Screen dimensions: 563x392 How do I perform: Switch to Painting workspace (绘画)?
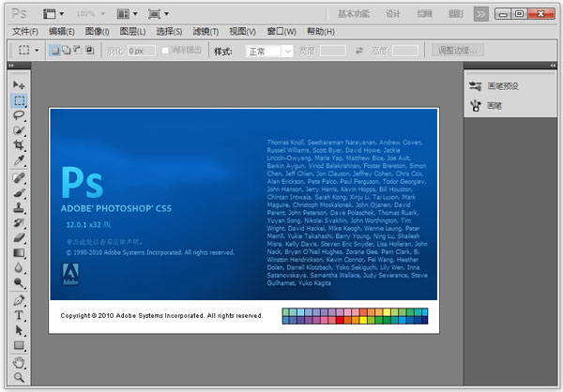tap(424, 14)
